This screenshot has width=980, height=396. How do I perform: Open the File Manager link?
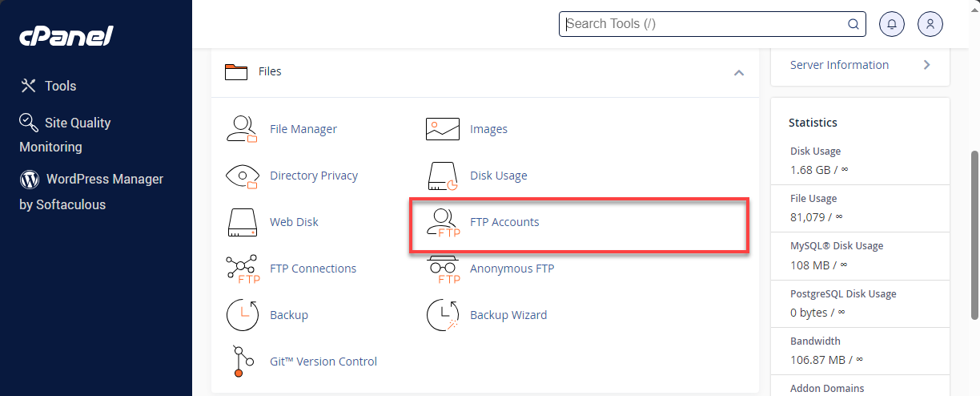coord(303,129)
